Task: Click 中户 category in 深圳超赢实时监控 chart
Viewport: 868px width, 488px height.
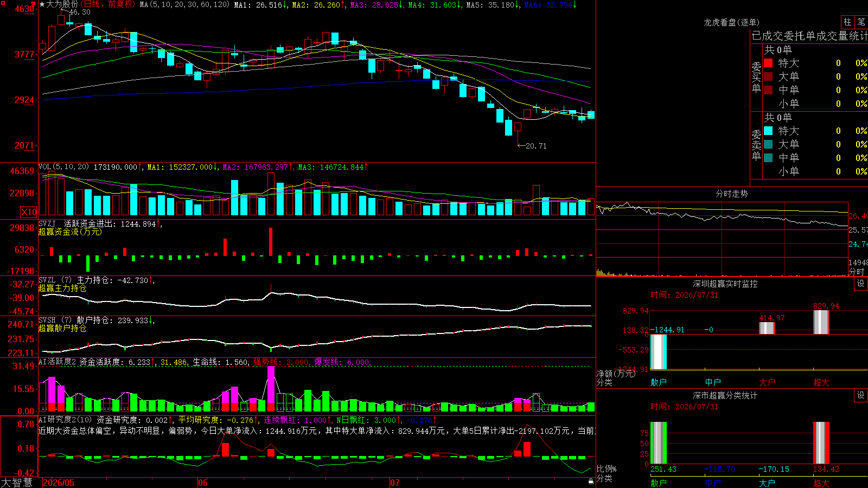Action: pyautogui.click(x=713, y=382)
